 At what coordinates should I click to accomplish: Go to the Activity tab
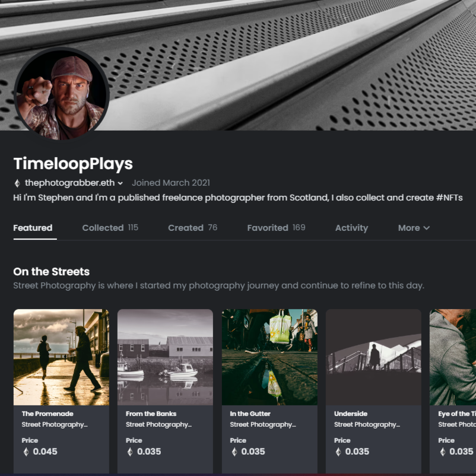[351, 228]
